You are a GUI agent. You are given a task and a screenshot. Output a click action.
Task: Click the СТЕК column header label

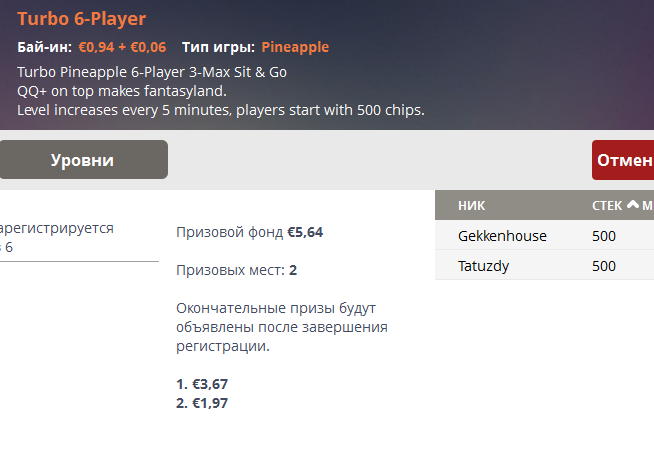[x=606, y=206]
